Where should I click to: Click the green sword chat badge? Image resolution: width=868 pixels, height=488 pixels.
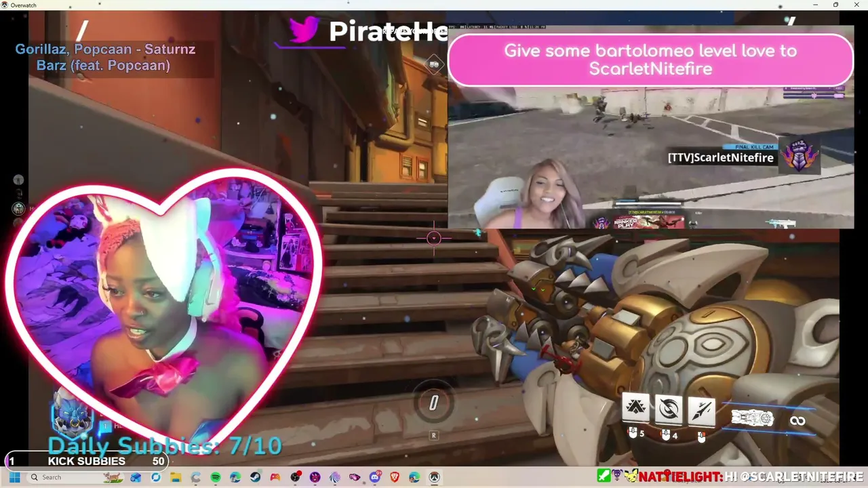604,476
